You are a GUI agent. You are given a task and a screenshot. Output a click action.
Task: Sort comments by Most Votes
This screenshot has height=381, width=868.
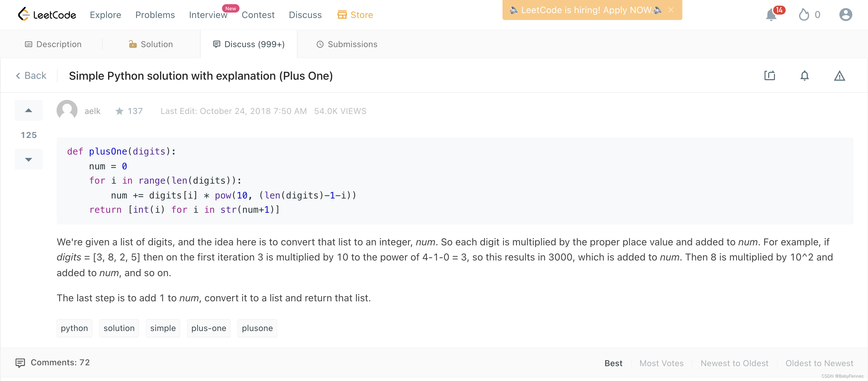click(661, 363)
